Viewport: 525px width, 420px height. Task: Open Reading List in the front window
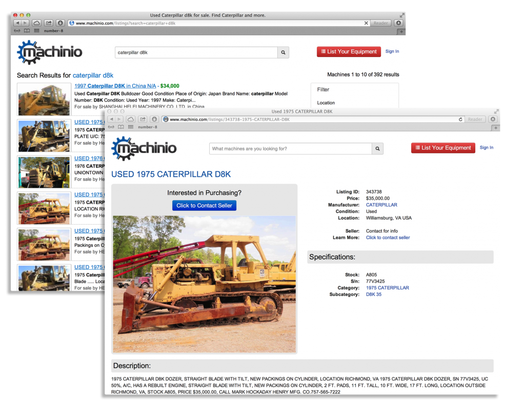[111, 127]
